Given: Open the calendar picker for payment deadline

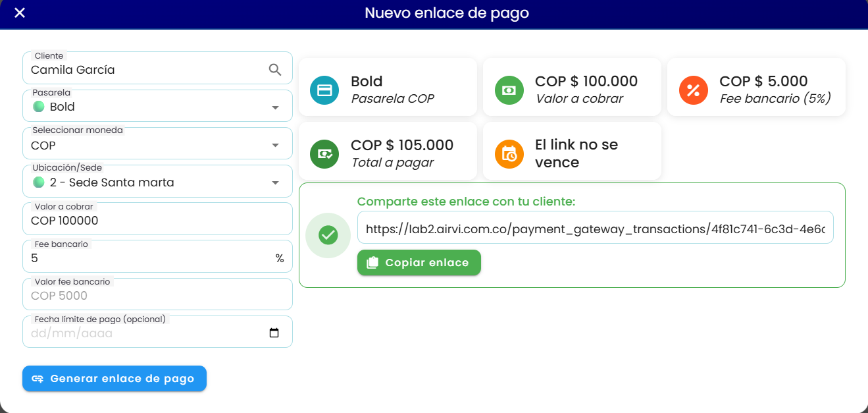Looking at the screenshot, I should (274, 333).
